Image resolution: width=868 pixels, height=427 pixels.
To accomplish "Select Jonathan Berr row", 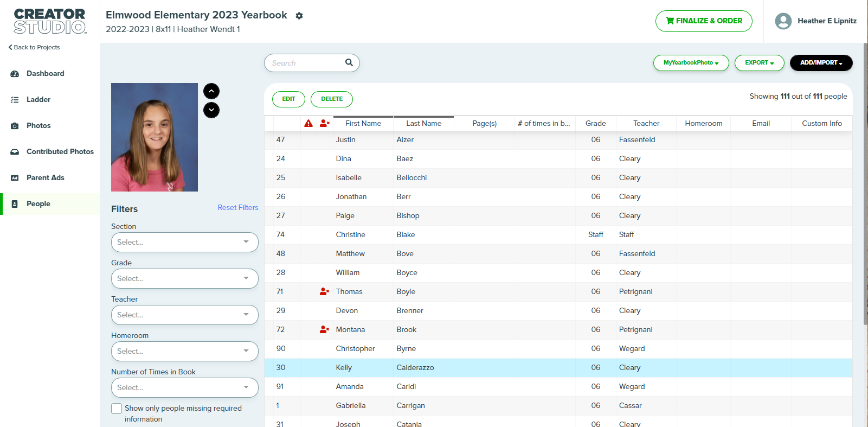I will (x=558, y=197).
